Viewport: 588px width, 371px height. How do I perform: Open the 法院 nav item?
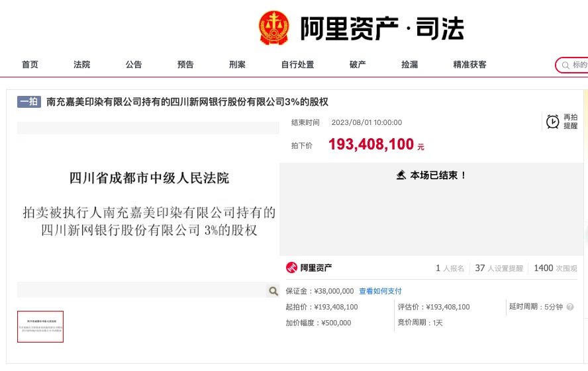(x=81, y=64)
